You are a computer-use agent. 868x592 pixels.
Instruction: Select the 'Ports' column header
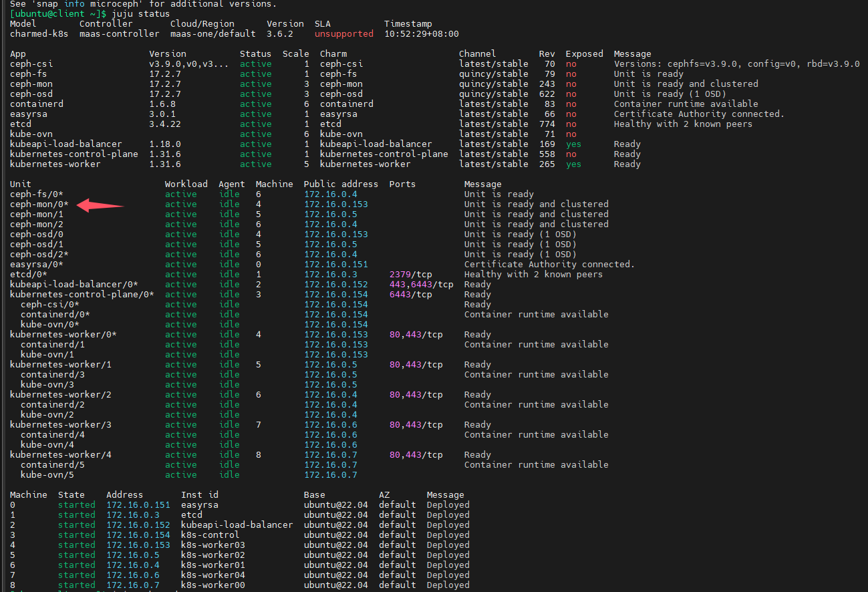point(403,184)
